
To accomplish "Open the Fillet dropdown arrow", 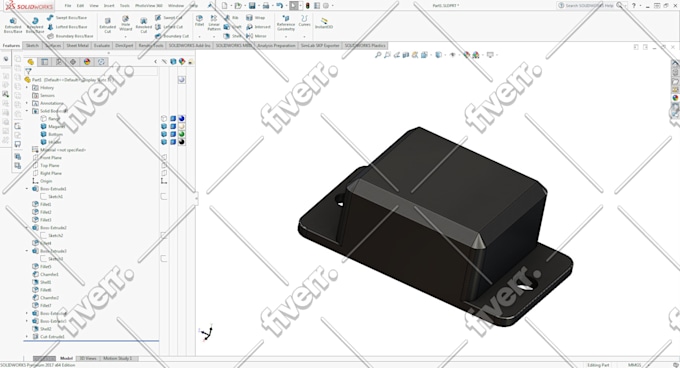I will tap(199, 36).
